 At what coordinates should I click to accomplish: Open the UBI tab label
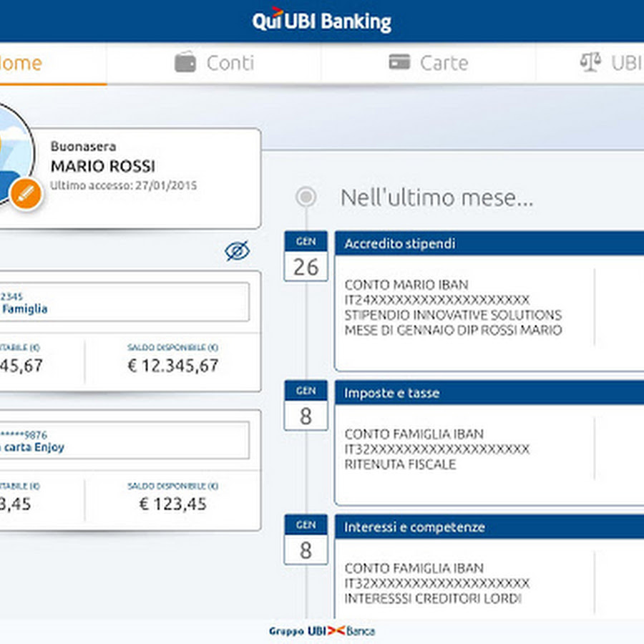click(x=626, y=63)
